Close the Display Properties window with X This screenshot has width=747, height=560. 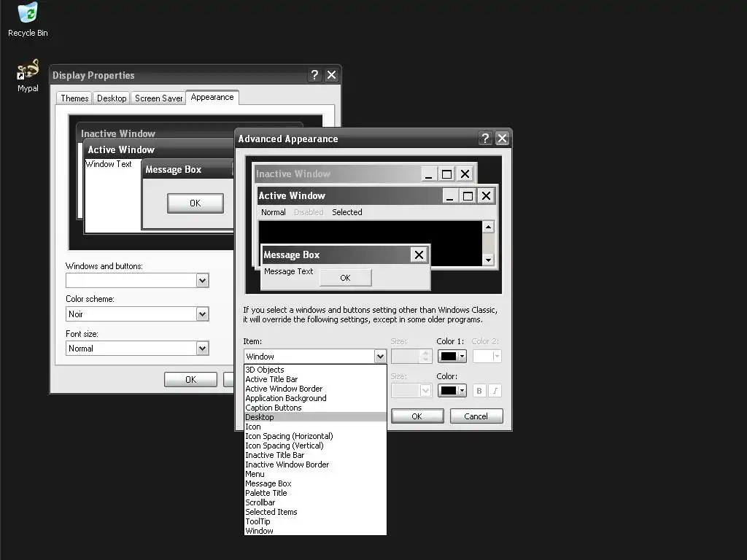[332, 75]
